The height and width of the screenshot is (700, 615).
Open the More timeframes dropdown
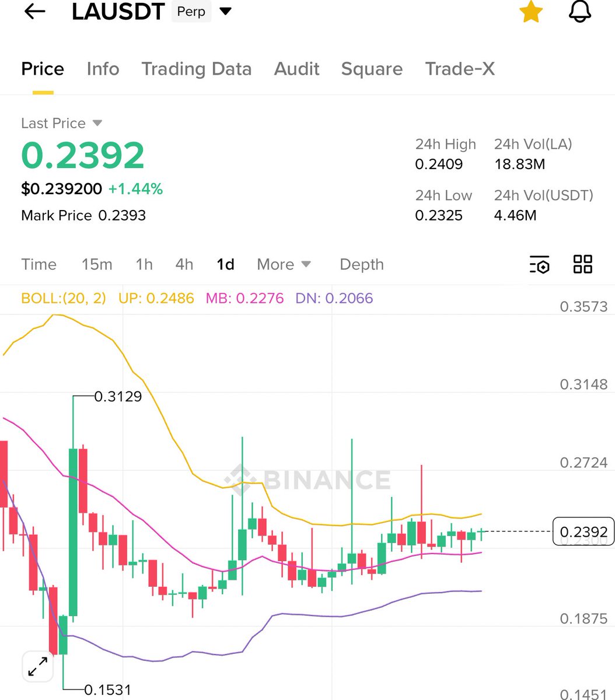tap(284, 264)
